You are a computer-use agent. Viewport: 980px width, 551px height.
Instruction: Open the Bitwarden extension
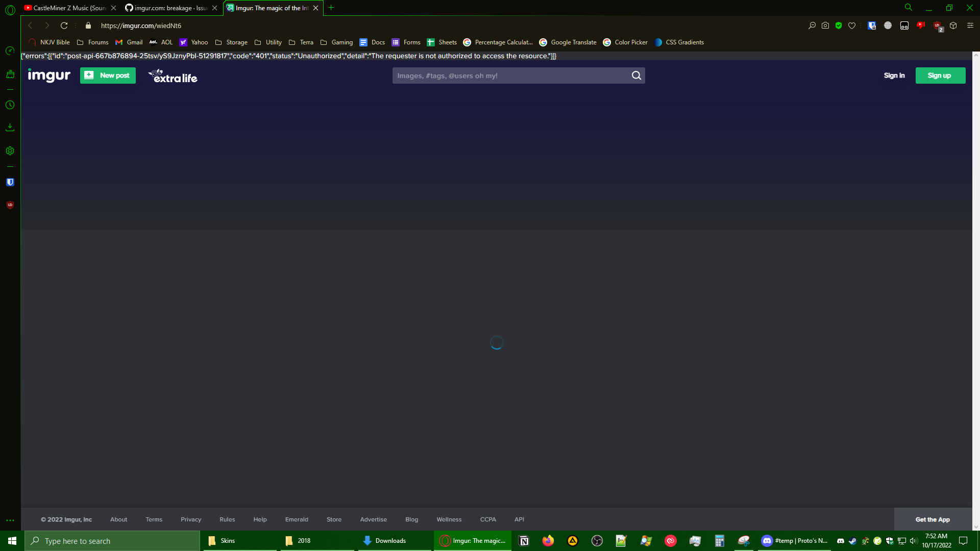(10, 182)
